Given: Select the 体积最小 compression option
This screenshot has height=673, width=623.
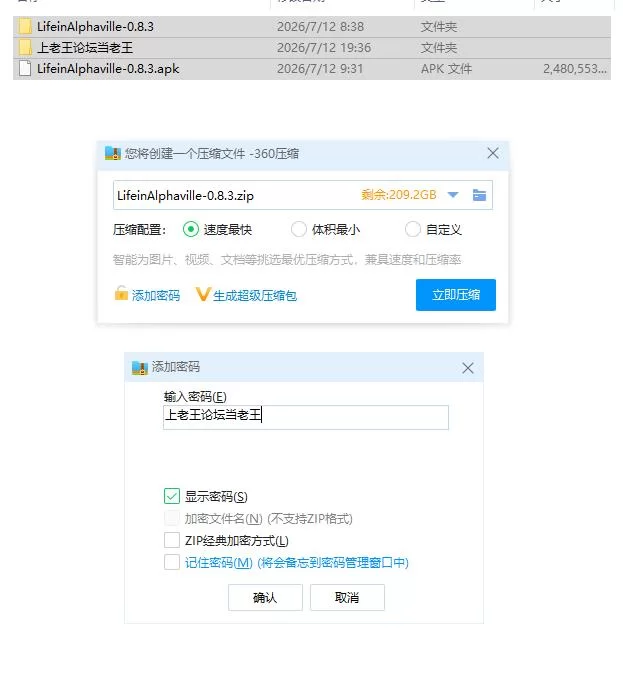Looking at the screenshot, I should coord(299,229).
